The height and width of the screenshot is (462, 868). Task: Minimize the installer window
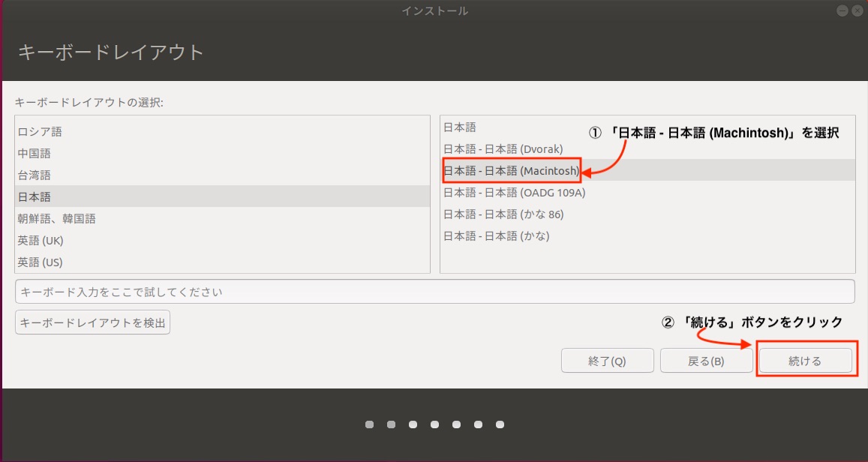(x=842, y=10)
